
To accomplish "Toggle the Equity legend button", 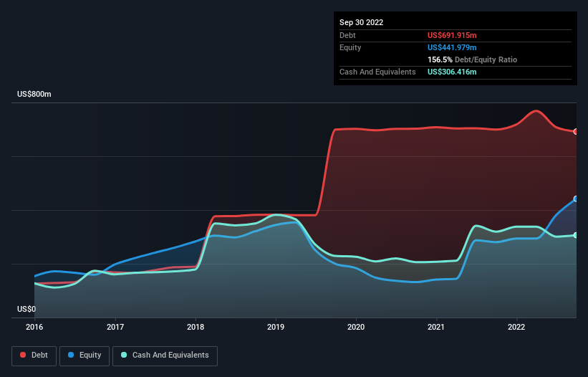I will pyautogui.click(x=85, y=355).
